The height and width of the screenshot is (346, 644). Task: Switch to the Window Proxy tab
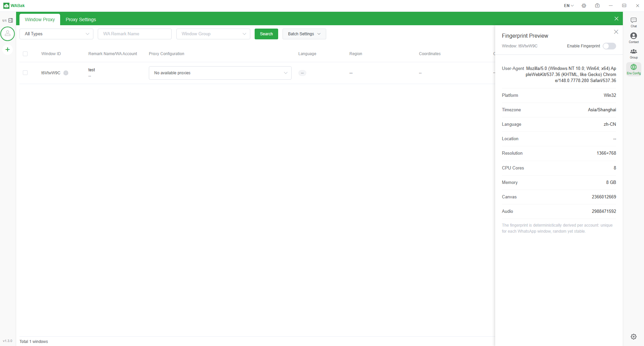[40, 20]
